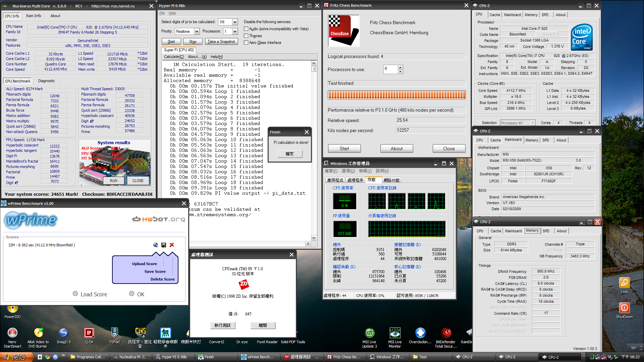This screenshot has width=644, height=362.
Task: Click the floppy save icon in wPrime scores
Action: tap(164, 245)
